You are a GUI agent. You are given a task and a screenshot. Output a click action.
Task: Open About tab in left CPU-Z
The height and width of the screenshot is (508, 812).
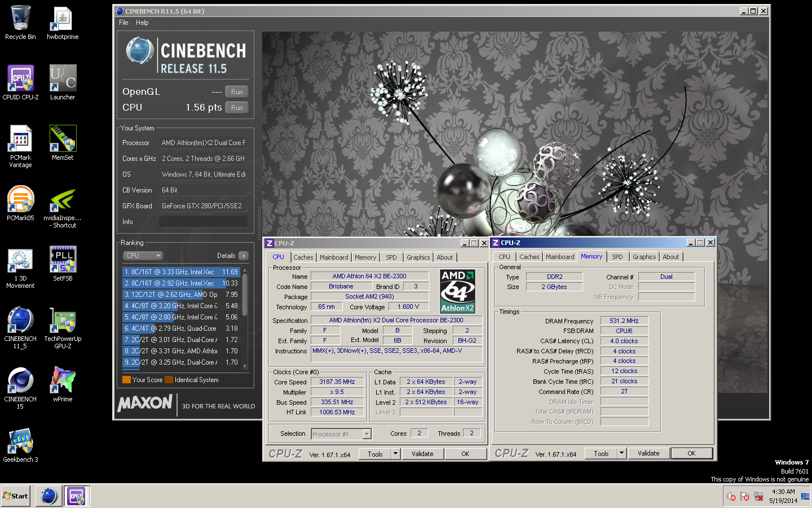(x=445, y=257)
